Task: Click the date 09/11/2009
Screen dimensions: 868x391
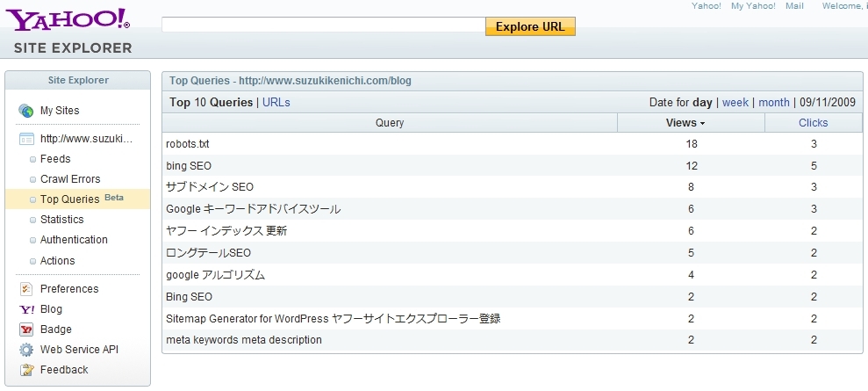Action: coord(828,103)
